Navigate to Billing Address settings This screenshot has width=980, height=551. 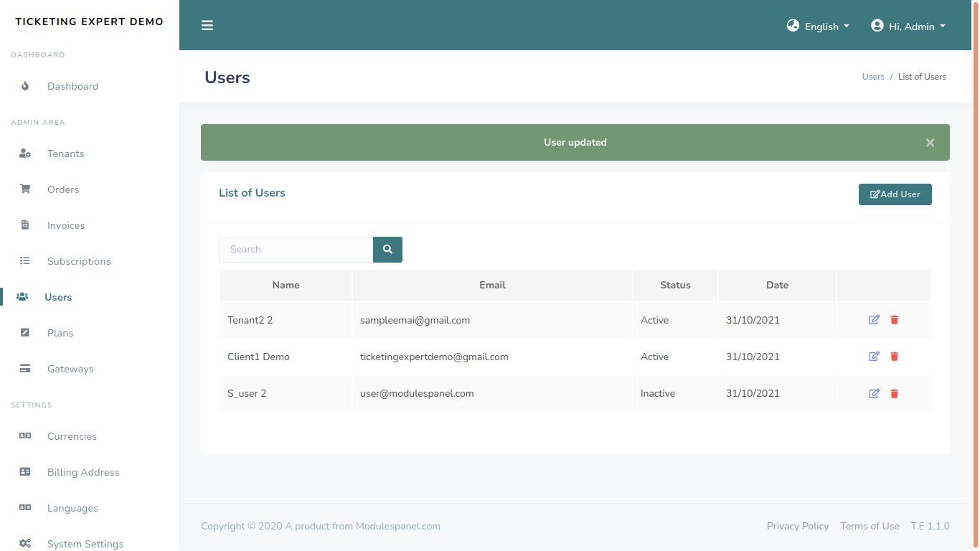83,471
